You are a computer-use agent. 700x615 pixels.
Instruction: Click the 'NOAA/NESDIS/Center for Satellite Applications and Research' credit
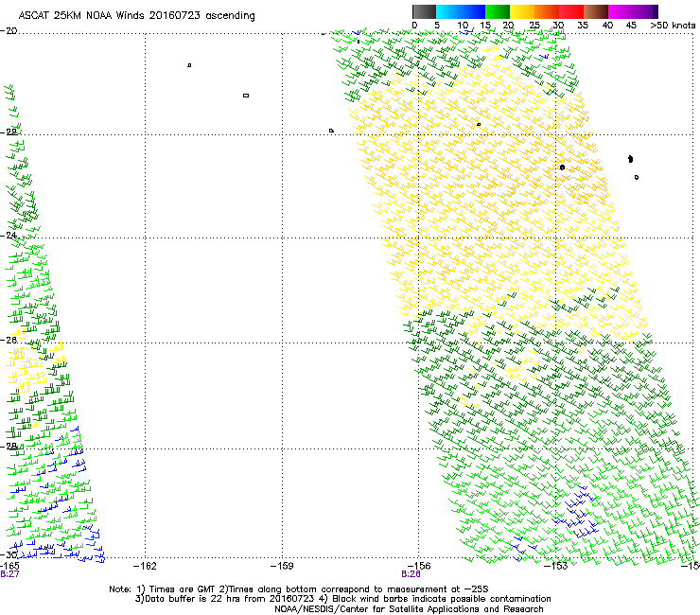[x=409, y=609]
